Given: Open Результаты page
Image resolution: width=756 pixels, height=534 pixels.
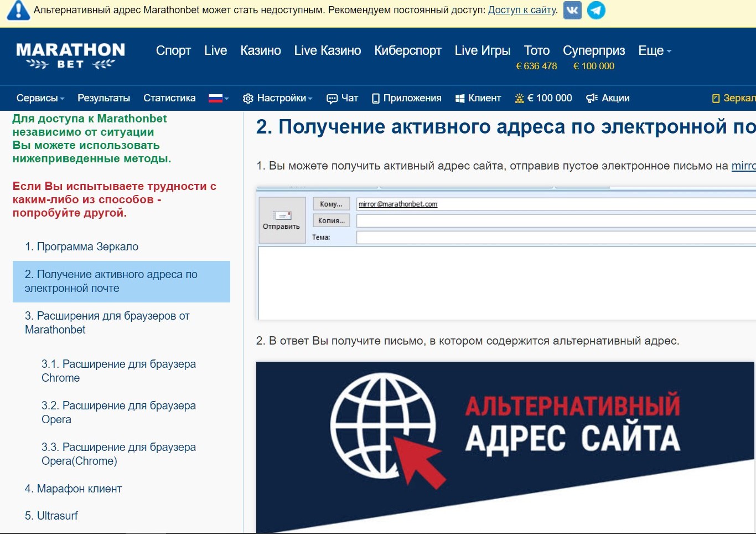Looking at the screenshot, I should (103, 98).
